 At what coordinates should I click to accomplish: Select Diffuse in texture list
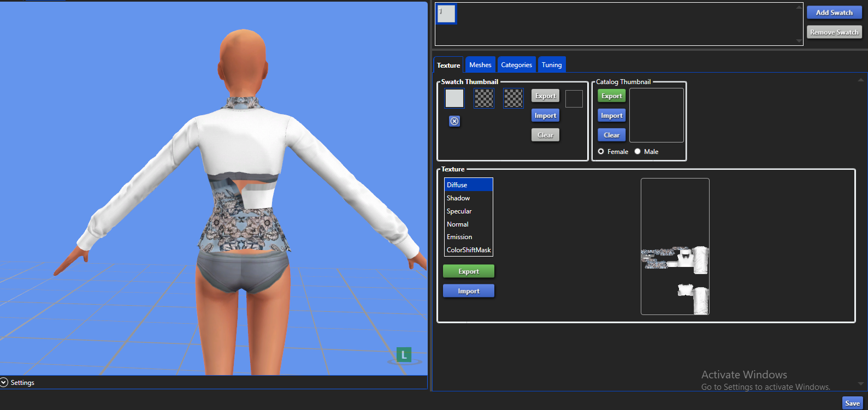click(469, 185)
